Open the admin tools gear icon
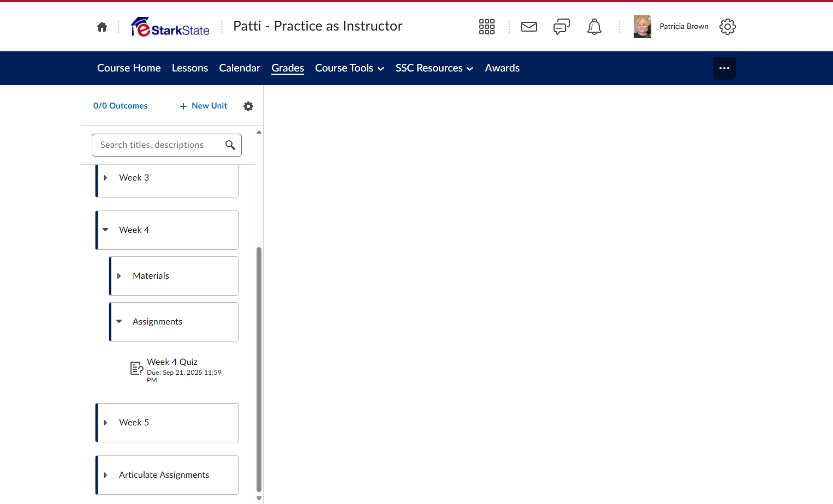The height and width of the screenshot is (504, 833). (728, 27)
